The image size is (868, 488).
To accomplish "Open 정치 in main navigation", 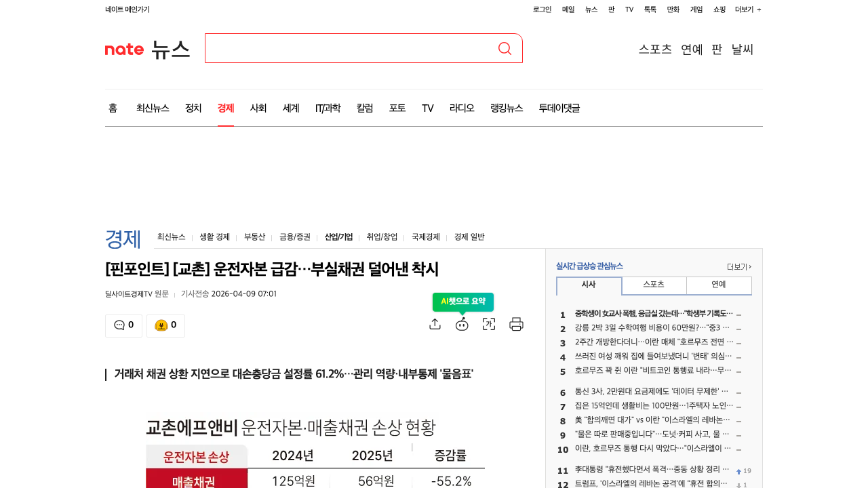I will (193, 108).
